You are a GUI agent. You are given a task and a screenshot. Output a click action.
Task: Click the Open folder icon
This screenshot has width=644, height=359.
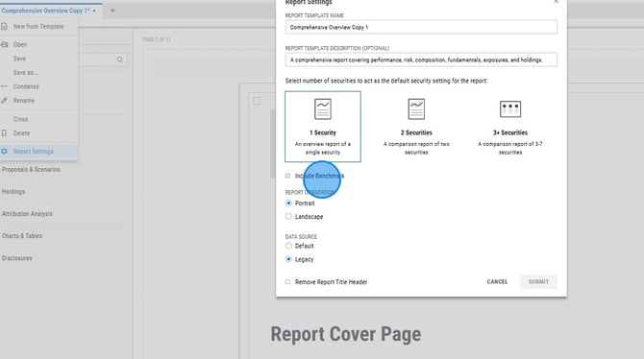click(4, 44)
